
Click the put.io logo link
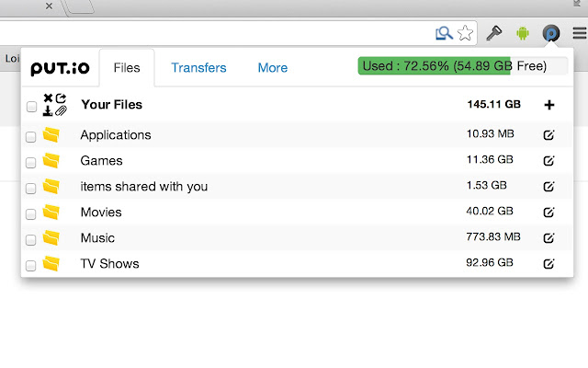60,68
